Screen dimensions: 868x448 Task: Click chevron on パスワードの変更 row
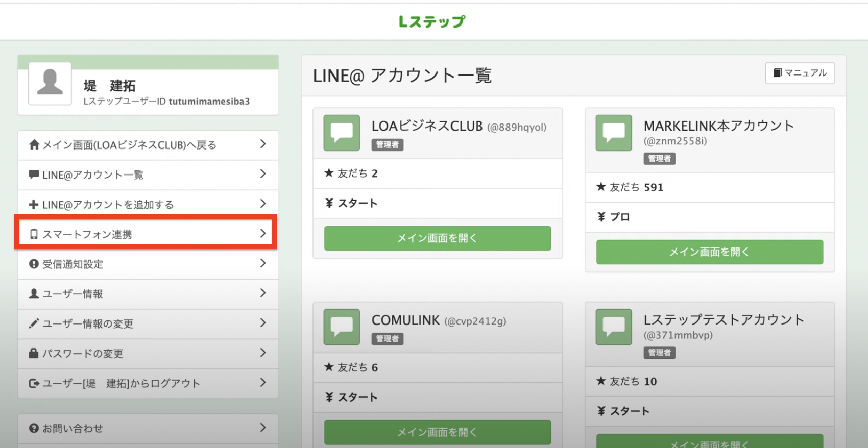(263, 353)
